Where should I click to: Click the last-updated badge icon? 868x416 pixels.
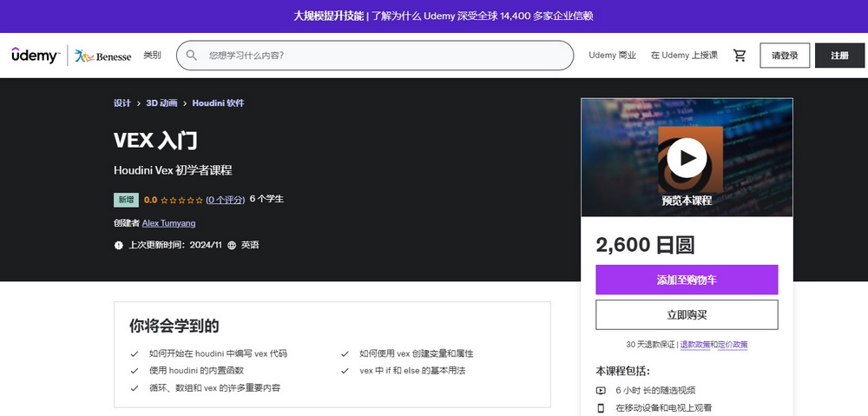tap(118, 245)
